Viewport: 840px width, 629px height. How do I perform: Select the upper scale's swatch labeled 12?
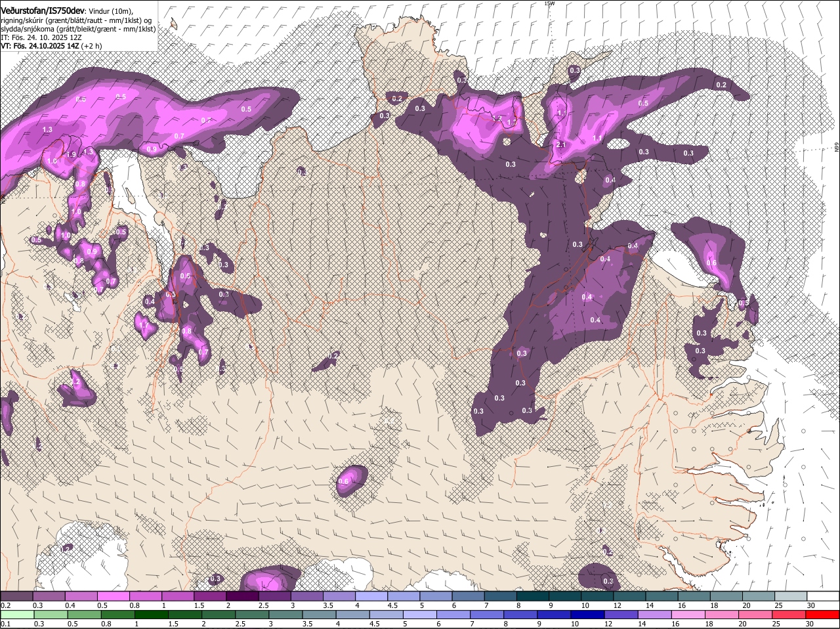[629, 596]
